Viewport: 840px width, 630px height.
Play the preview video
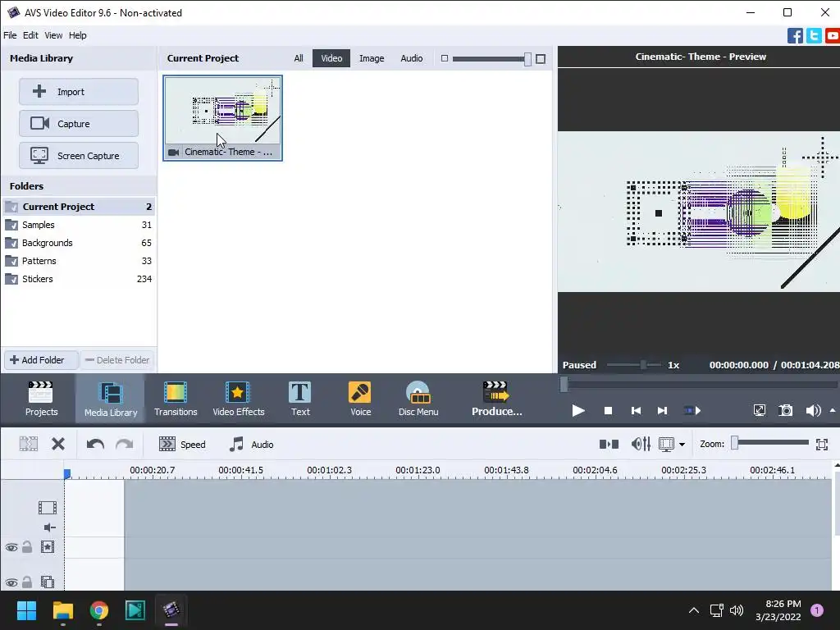(x=578, y=411)
